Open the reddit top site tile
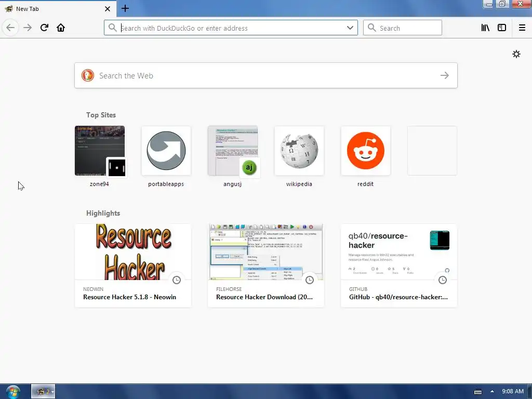This screenshot has height=399, width=532. pos(365,151)
